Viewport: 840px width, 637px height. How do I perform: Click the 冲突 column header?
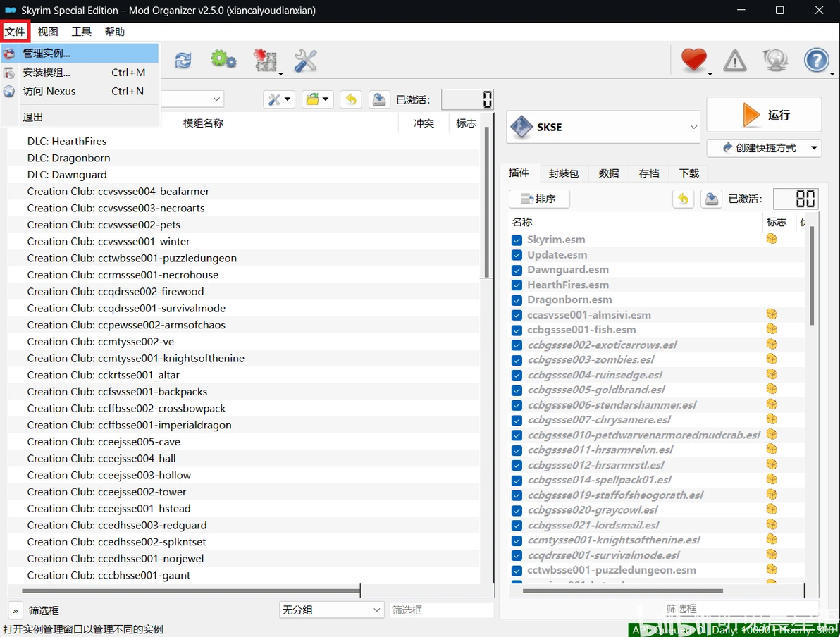(x=424, y=123)
